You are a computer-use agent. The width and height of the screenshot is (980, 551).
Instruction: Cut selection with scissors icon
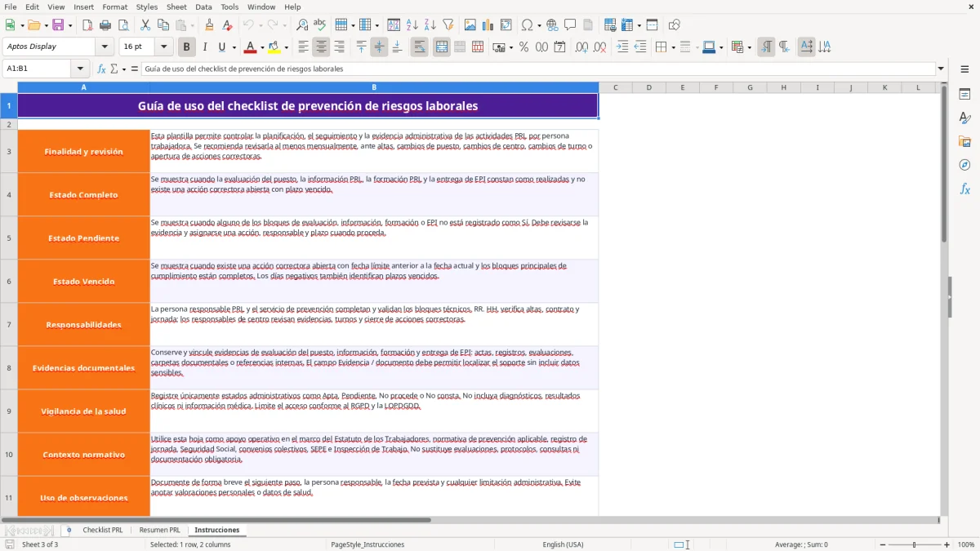[x=145, y=25]
